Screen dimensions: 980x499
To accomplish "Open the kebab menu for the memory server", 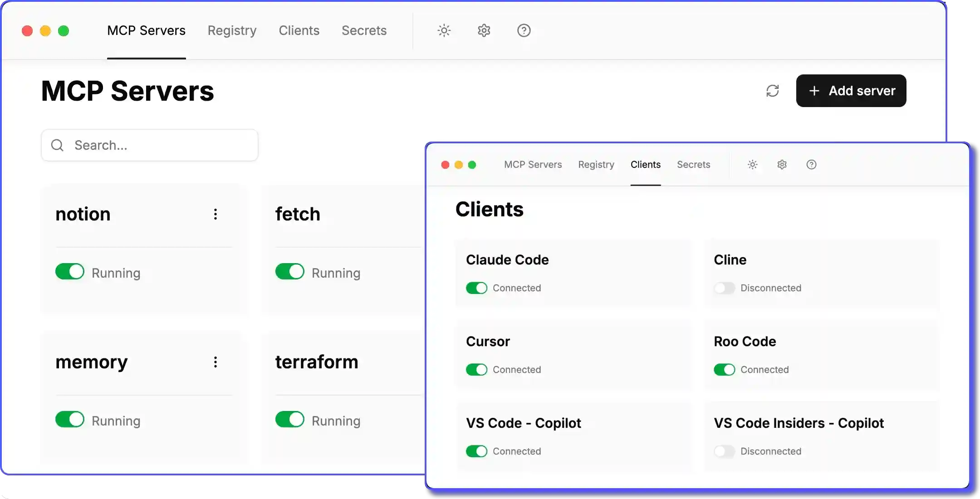I will 216,362.
